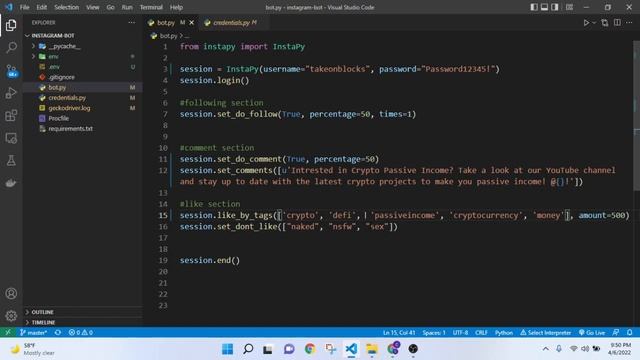Open the Docker view in activity bar
640x360 pixels.
(11, 183)
